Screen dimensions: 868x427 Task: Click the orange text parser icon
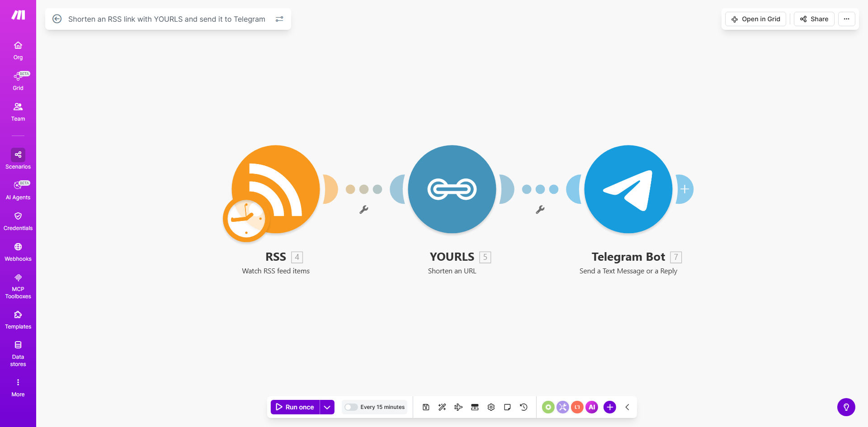pyautogui.click(x=577, y=407)
